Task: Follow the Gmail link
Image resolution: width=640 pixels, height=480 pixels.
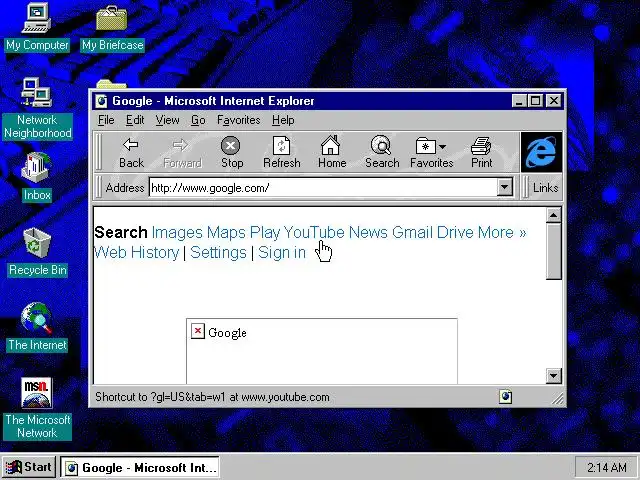Action: point(412,233)
